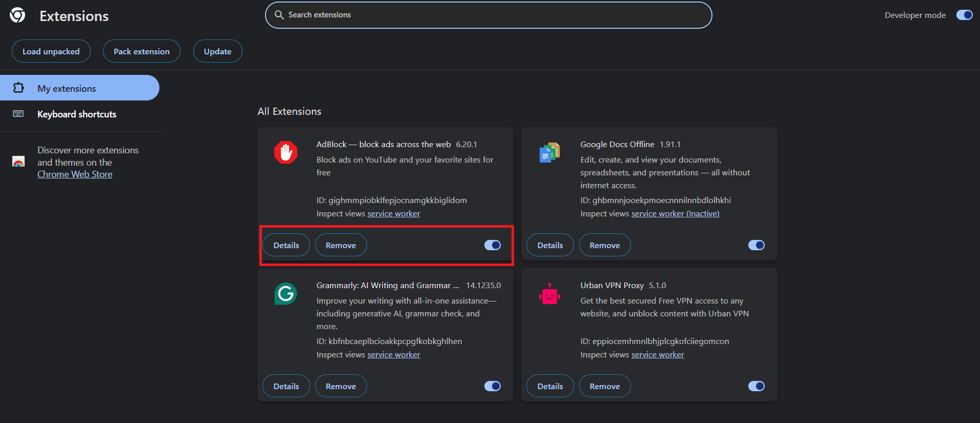Click the magnifier icon in search bar
Image resolution: width=980 pixels, height=423 pixels.
click(279, 15)
